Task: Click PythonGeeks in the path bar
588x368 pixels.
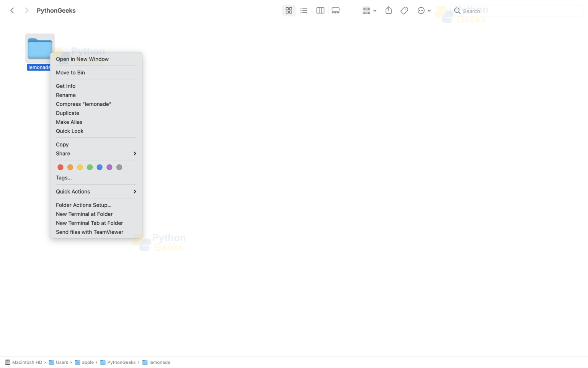Action: (121, 363)
